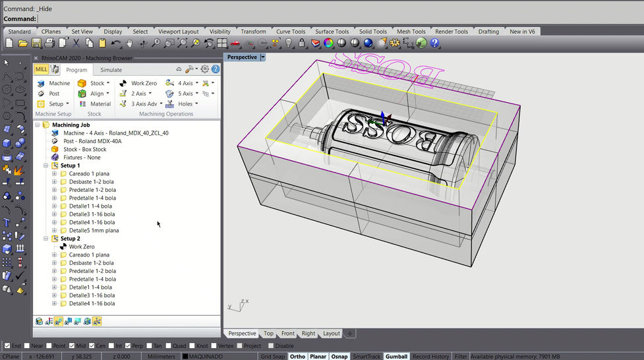Select the Pan hand tool
The width and height of the screenshot is (644, 360).
pos(130,44)
